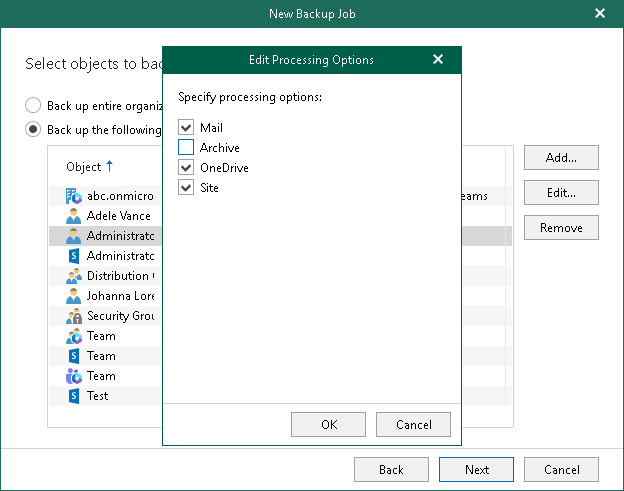Confirm processing options with OK

(328, 425)
